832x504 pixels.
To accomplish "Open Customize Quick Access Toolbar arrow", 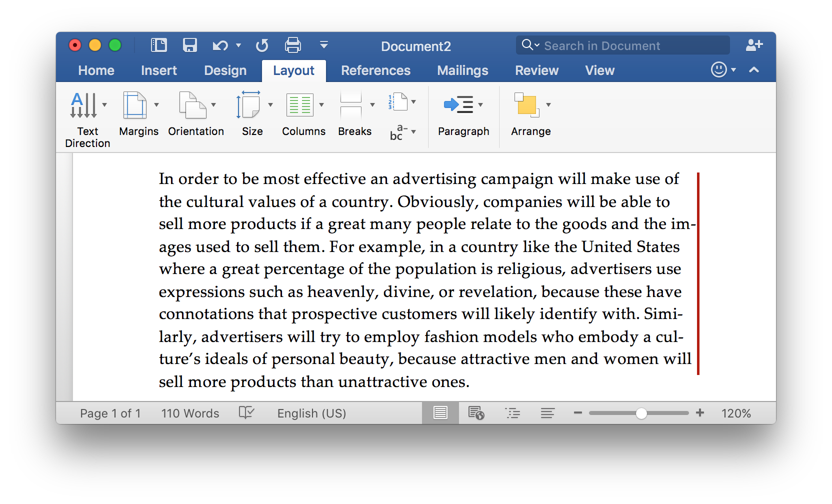I will coord(324,45).
